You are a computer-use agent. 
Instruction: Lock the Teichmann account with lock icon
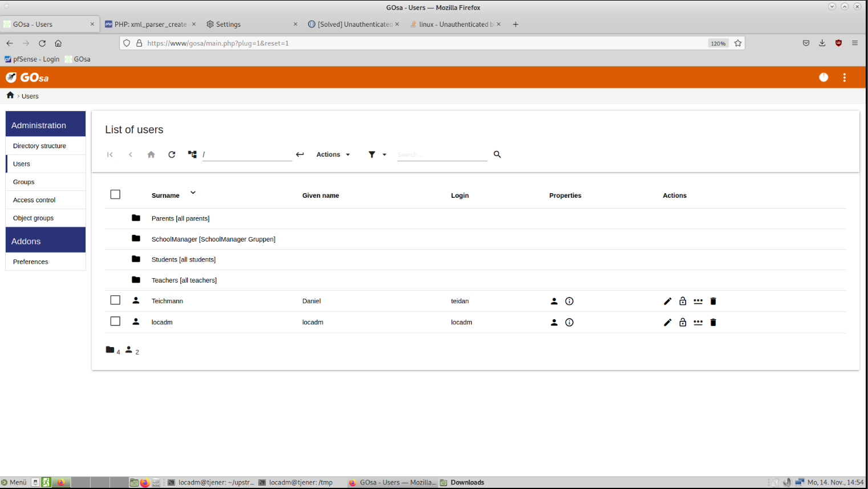(x=683, y=301)
